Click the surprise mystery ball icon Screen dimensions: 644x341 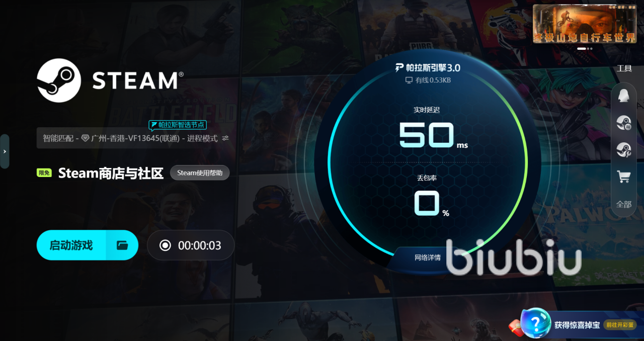(536, 322)
